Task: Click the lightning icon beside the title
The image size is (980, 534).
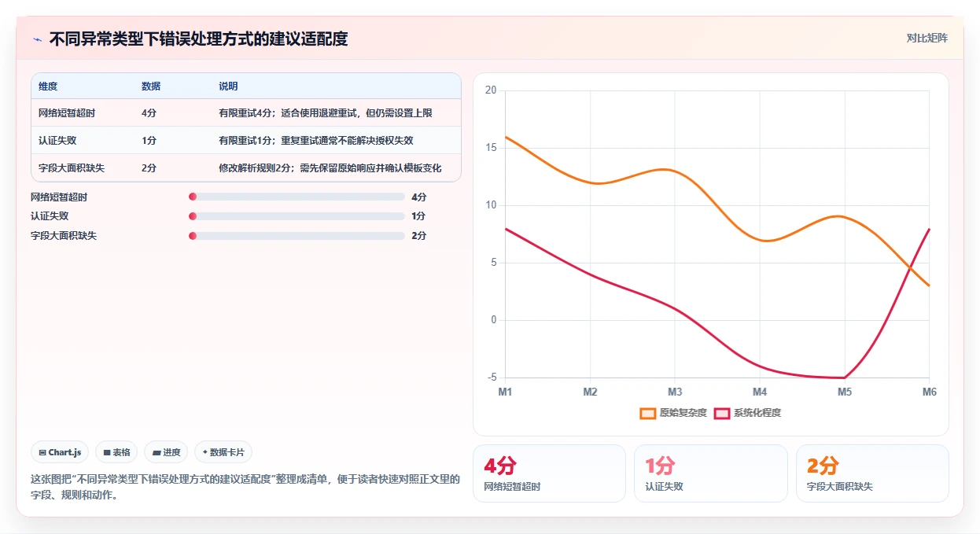Action: 37,39
